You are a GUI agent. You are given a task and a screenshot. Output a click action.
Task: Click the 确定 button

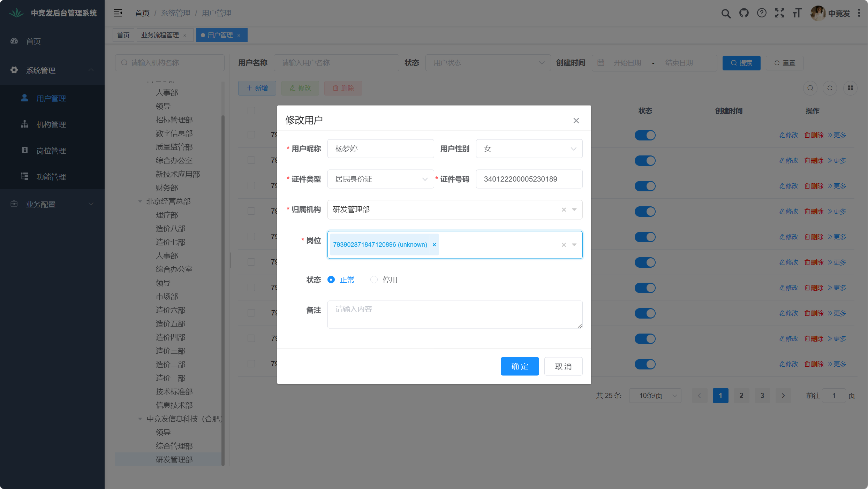coord(520,366)
